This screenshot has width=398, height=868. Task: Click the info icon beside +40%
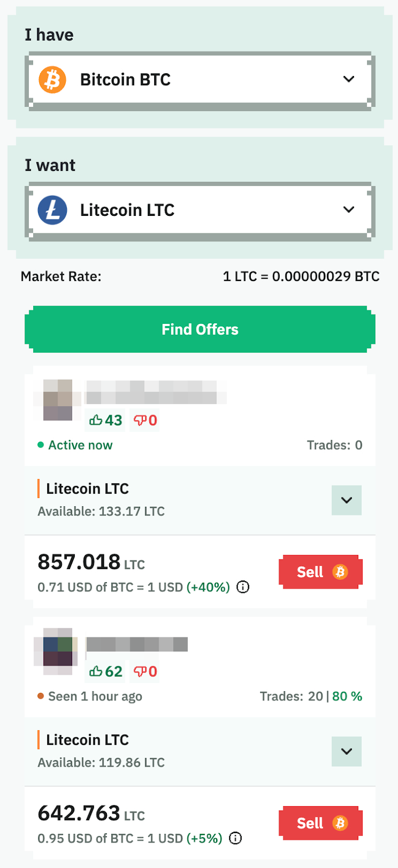click(x=243, y=587)
